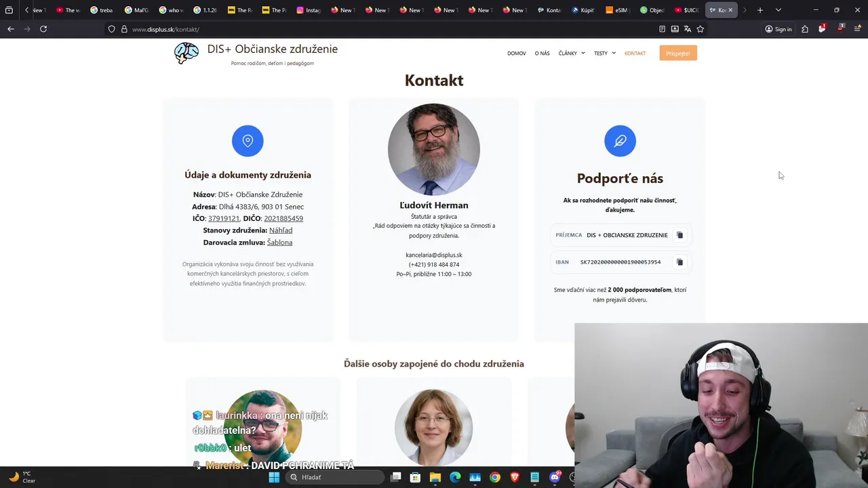
Task: Switch to the 1.1.20 Google tab
Action: point(207,10)
